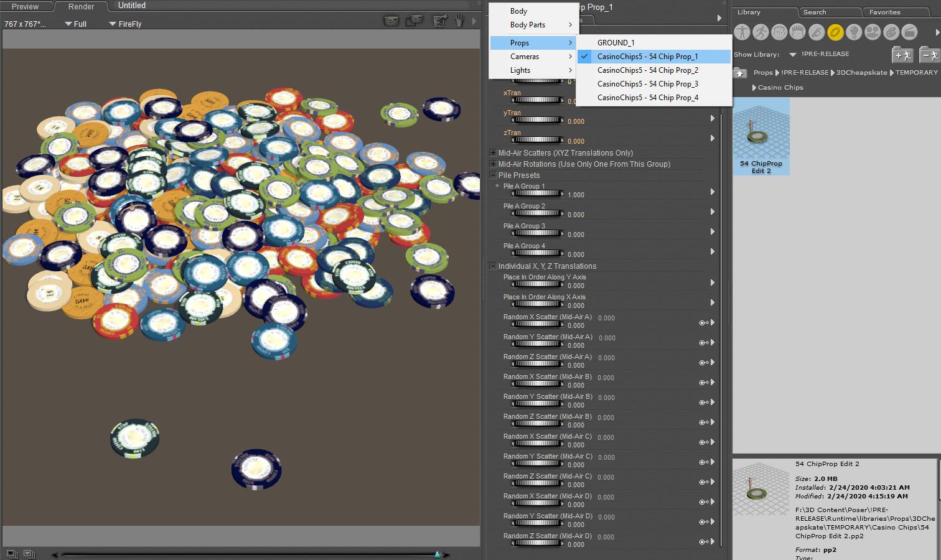Open parameter menu arrow for Pile A Group 3
Image resolution: width=941 pixels, height=560 pixels.
pos(713,231)
